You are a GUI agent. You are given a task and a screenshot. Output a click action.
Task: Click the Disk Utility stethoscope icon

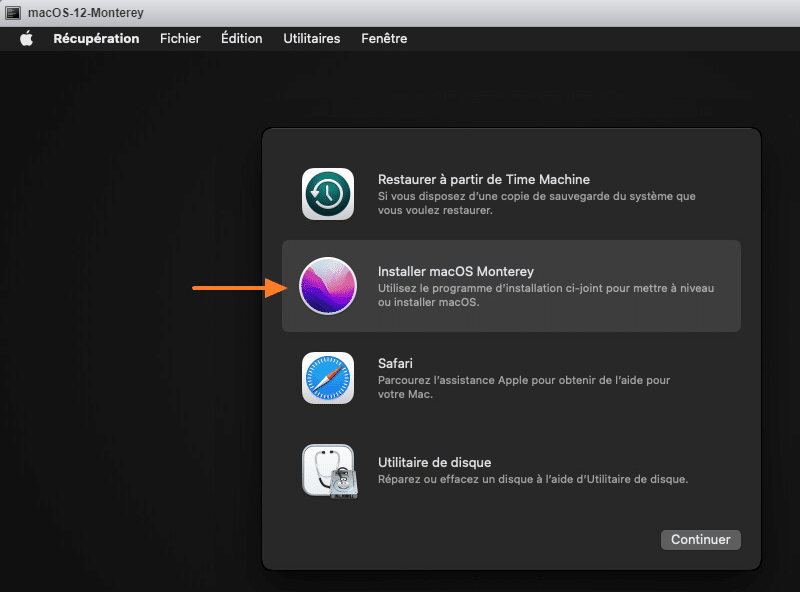coord(330,471)
